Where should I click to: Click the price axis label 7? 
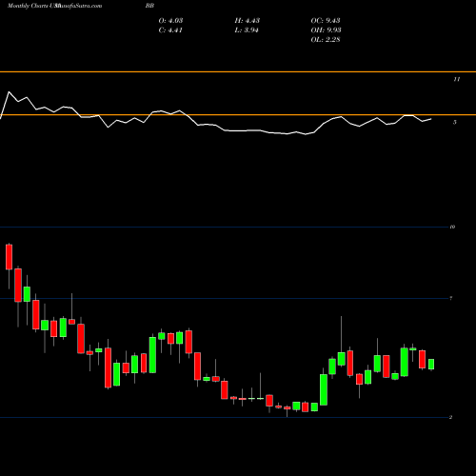pos(451,298)
